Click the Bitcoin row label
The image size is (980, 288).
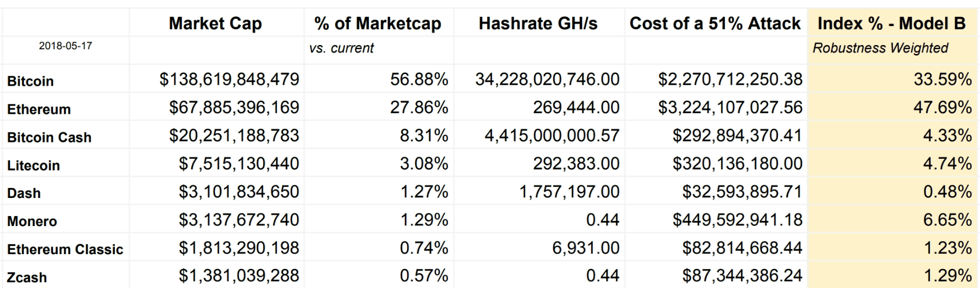[x=31, y=81]
